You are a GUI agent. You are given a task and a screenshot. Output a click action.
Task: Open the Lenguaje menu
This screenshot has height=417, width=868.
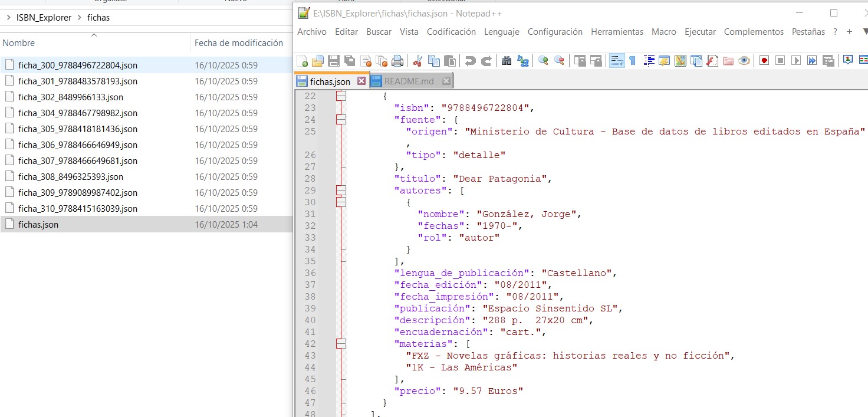pyautogui.click(x=502, y=32)
